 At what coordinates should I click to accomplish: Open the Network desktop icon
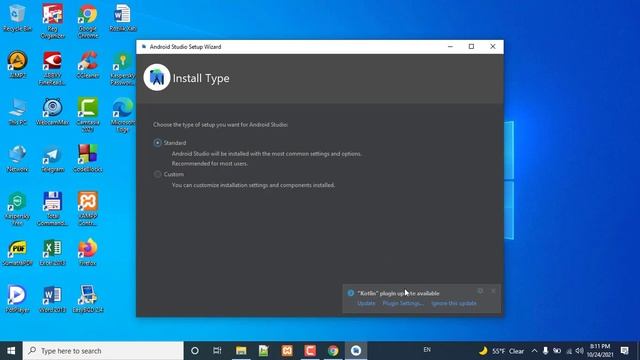[x=17, y=158]
